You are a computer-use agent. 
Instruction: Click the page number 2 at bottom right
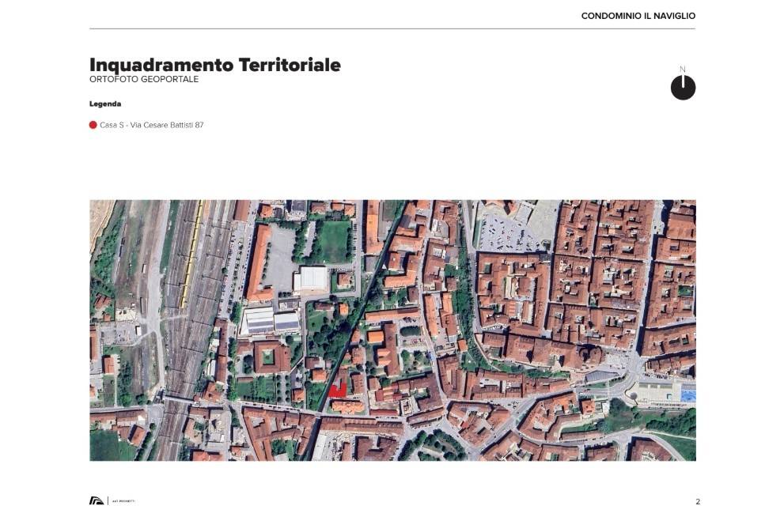pyautogui.click(x=697, y=500)
